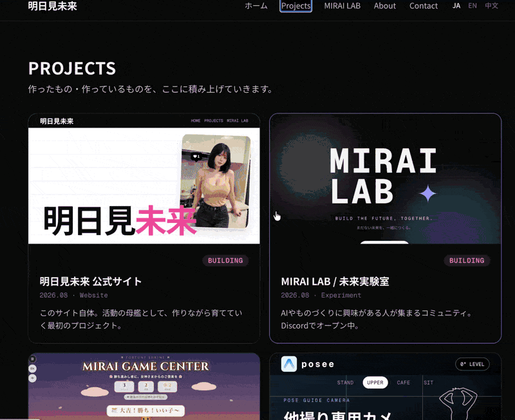Switch language to JA
Image resolution: width=515 pixels, height=420 pixels.
[x=456, y=6]
